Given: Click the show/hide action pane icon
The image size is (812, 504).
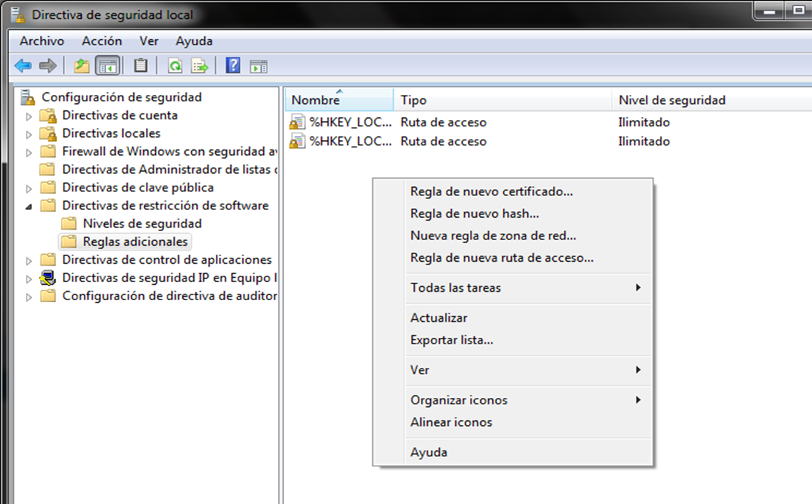Looking at the screenshot, I should tap(259, 66).
